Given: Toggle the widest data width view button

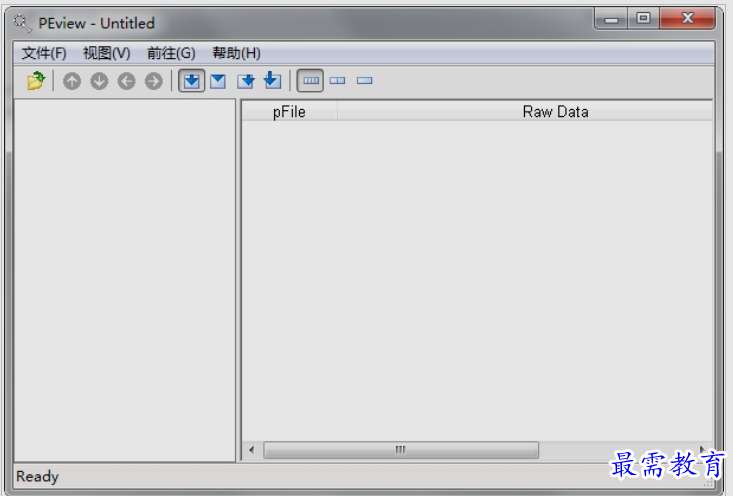Looking at the screenshot, I should pyautogui.click(x=311, y=81).
